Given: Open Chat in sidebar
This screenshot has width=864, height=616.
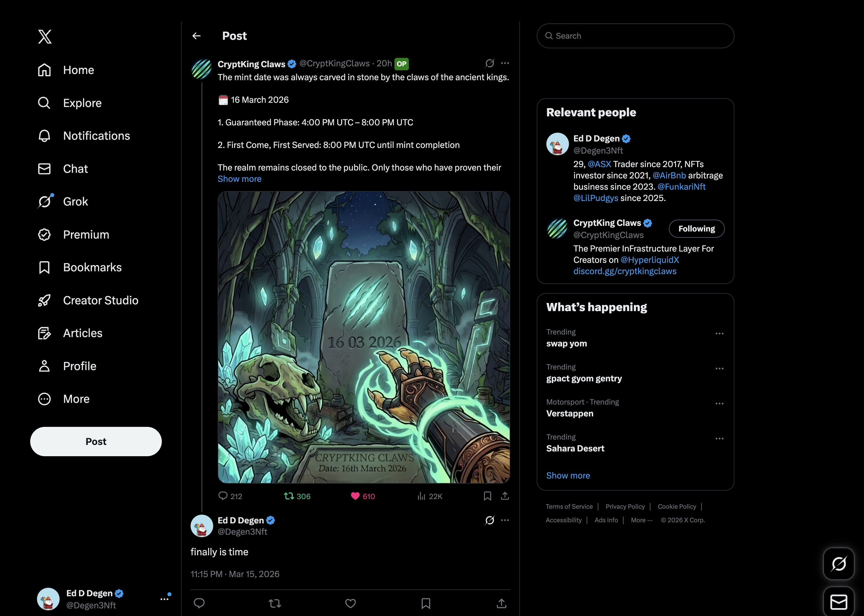Looking at the screenshot, I should [63, 169].
